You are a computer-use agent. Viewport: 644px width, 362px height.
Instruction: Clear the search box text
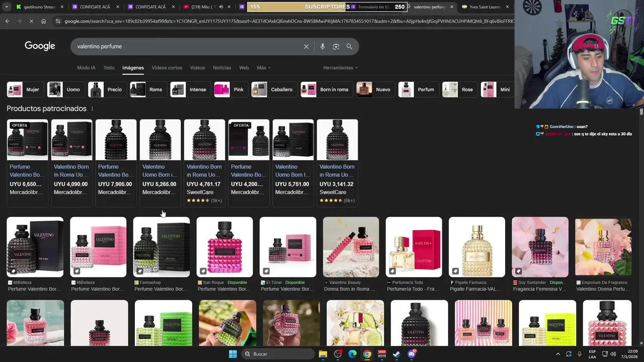[x=306, y=46]
